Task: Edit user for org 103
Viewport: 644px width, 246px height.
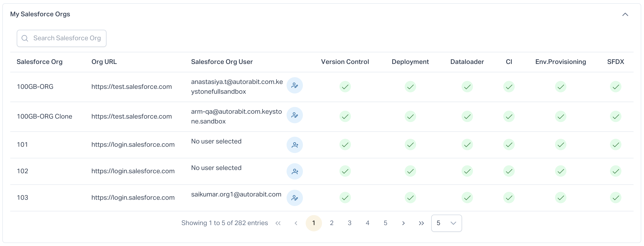Action: click(x=294, y=198)
